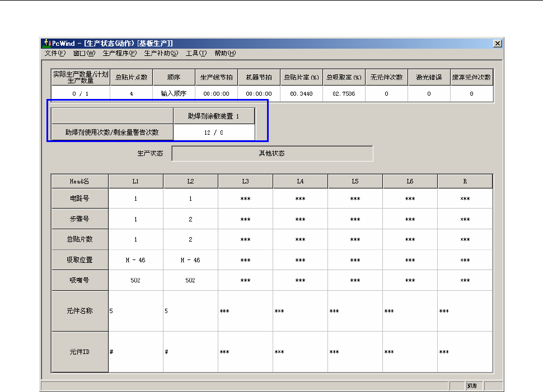Click the 12 / 0 flux usage value
543x392 pixels.
pyautogui.click(x=214, y=133)
